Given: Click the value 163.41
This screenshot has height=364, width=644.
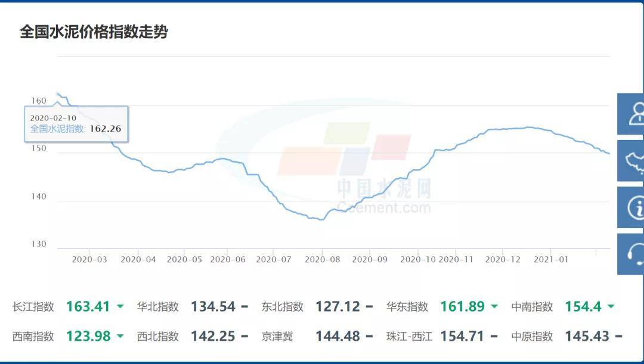Looking at the screenshot, I should (88, 307).
